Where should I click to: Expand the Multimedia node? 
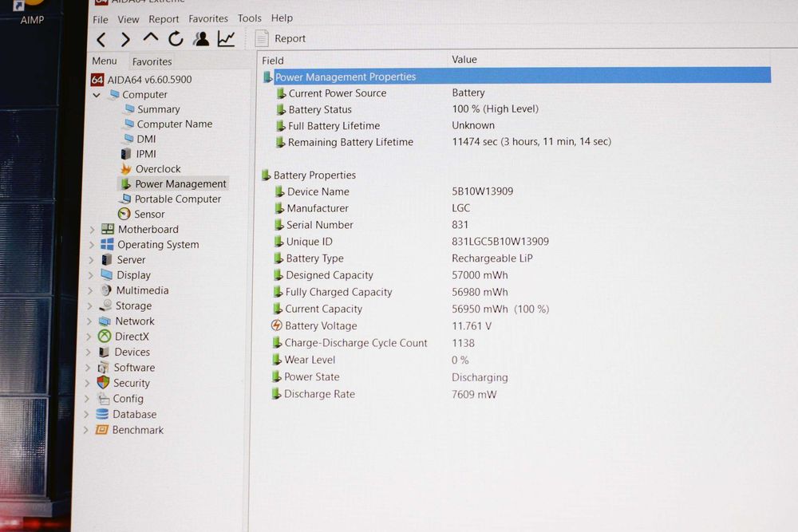(90, 291)
